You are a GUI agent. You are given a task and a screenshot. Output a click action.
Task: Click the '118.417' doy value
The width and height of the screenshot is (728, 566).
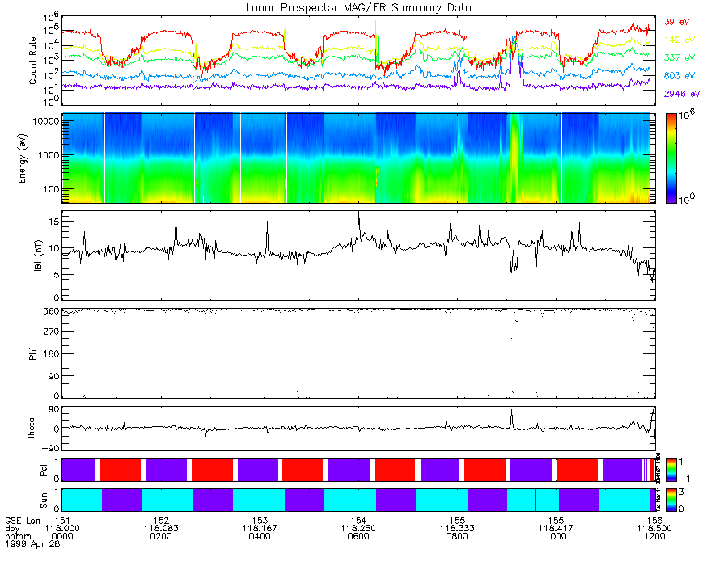pyautogui.click(x=557, y=529)
